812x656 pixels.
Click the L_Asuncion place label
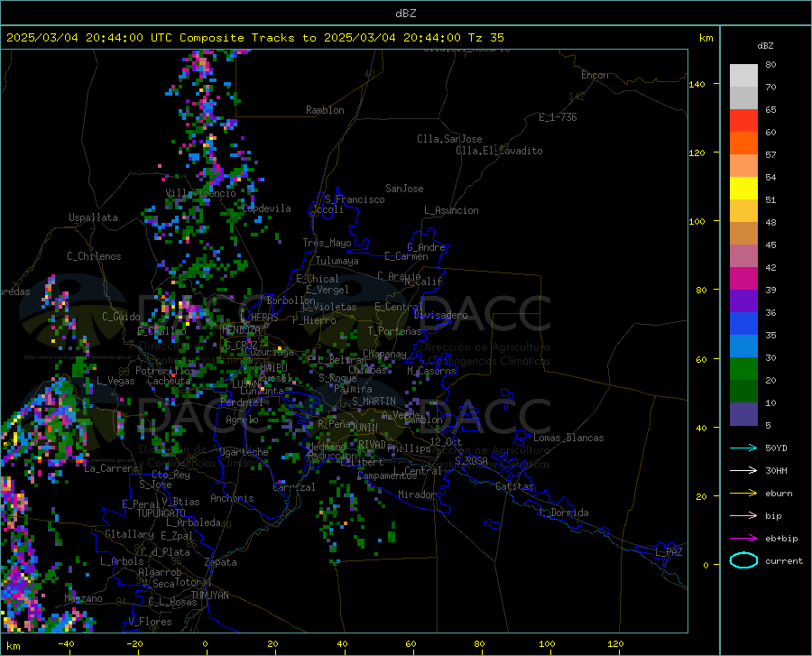click(x=452, y=210)
